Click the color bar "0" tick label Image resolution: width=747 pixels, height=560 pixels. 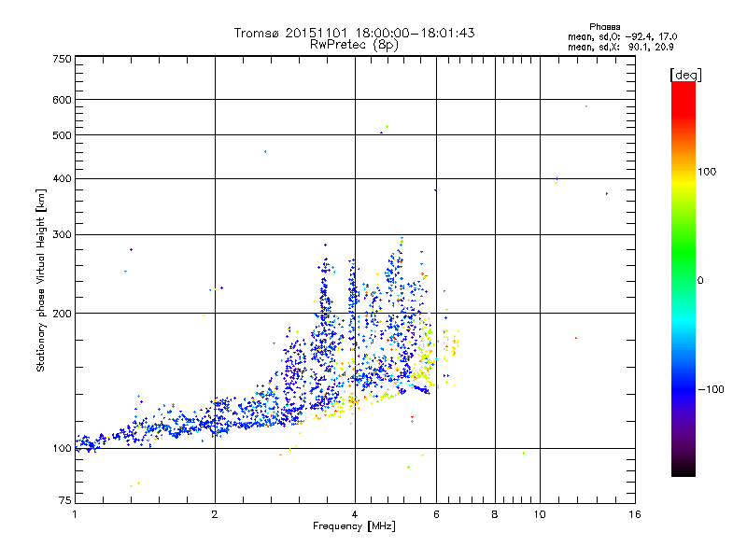[x=700, y=281]
